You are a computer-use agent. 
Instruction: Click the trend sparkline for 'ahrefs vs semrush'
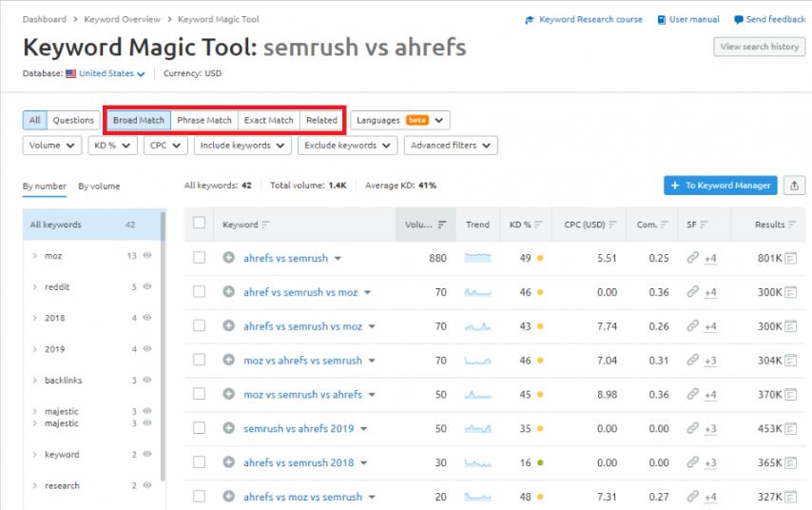click(478, 258)
